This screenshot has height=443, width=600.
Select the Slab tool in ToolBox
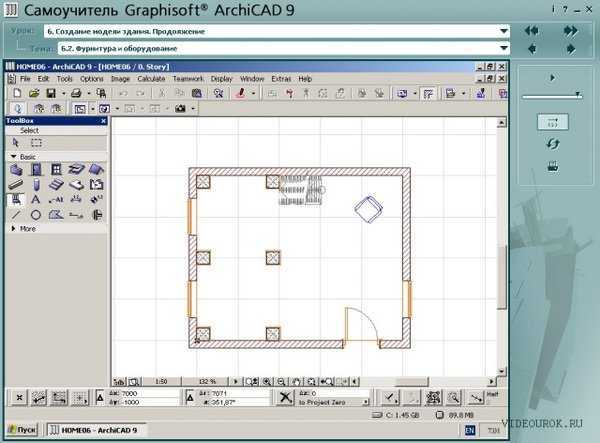(x=76, y=169)
